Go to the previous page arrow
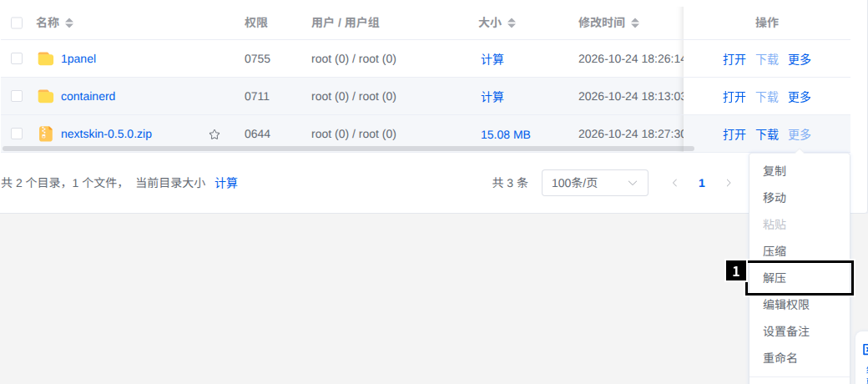Viewport: 868px width, 384px height. pos(675,183)
